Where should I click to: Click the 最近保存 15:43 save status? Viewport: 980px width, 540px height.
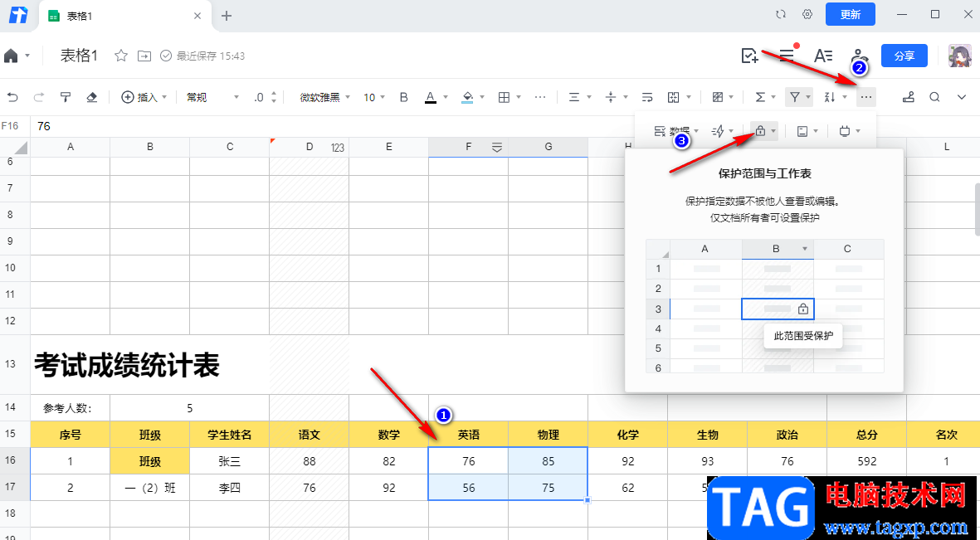pyautogui.click(x=202, y=56)
